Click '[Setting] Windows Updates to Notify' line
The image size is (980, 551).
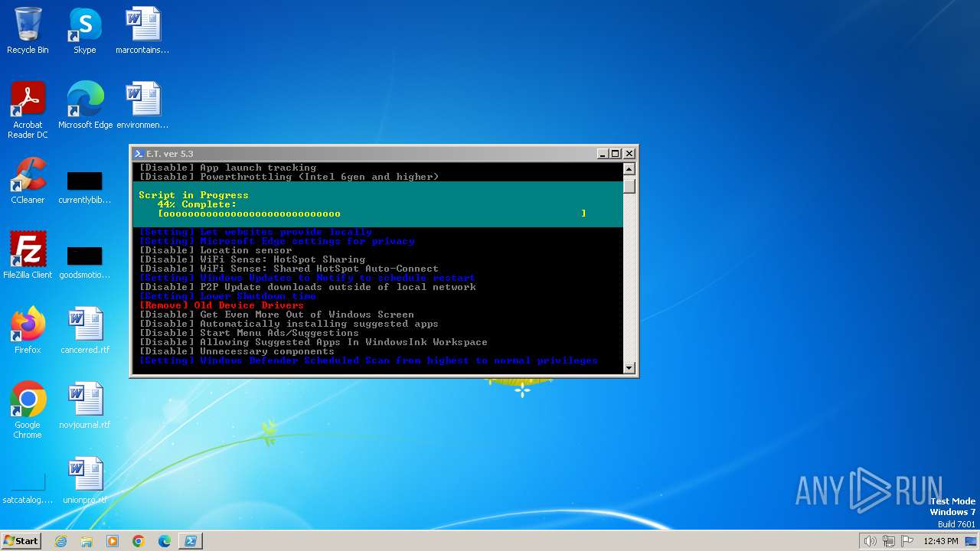pyautogui.click(x=307, y=278)
